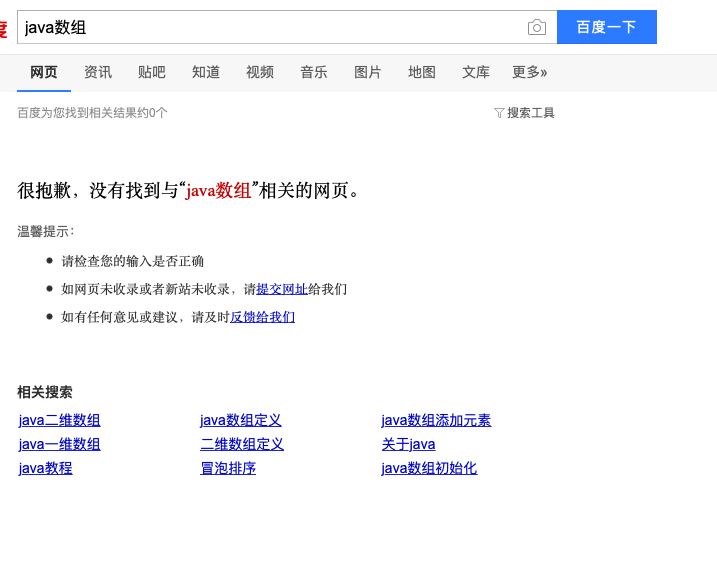Open the 反馈给我们 link
717x570 pixels.
coord(262,317)
